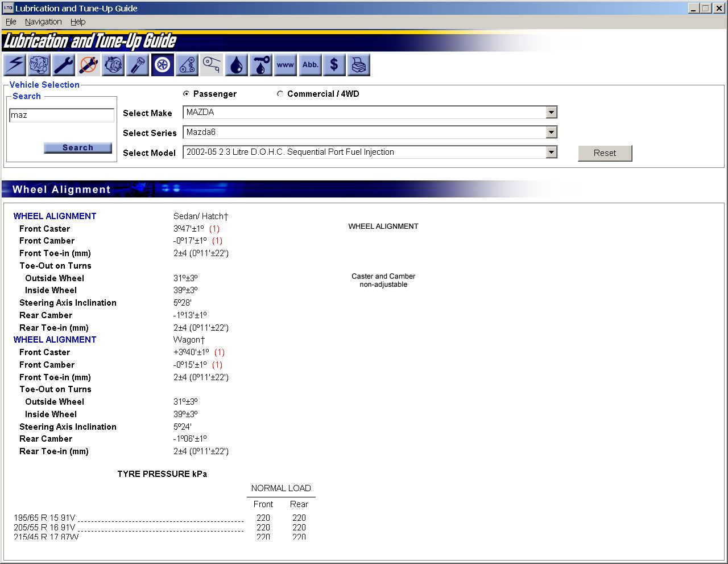Click the Search button
Image resolution: width=728 pixels, height=564 pixels.
[78, 148]
